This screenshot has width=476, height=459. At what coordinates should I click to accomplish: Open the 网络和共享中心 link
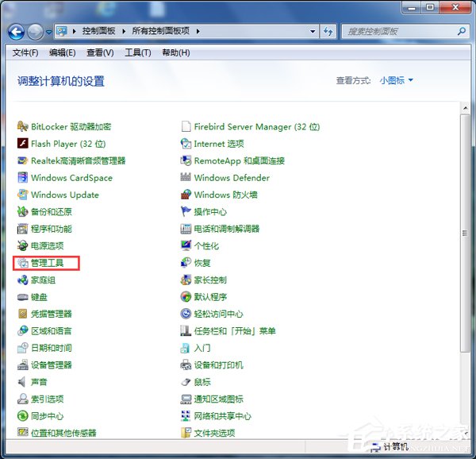pyautogui.click(x=222, y=416)
